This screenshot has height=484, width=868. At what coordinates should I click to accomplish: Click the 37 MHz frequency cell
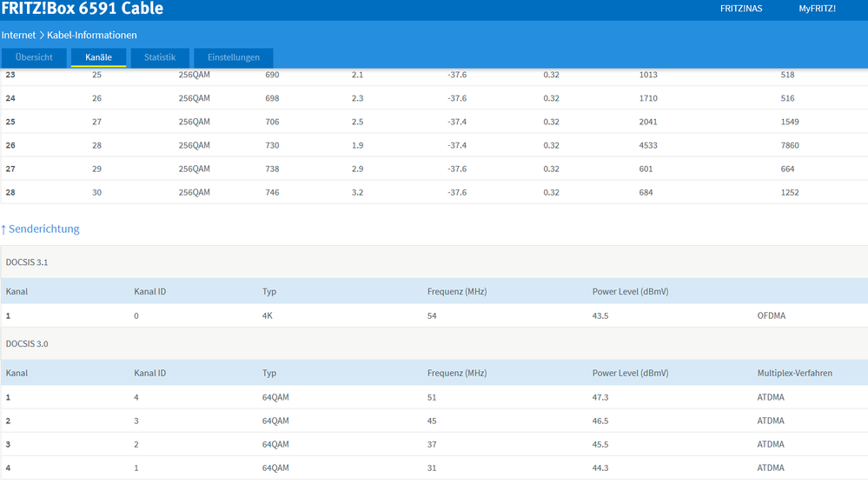point(432,444)
